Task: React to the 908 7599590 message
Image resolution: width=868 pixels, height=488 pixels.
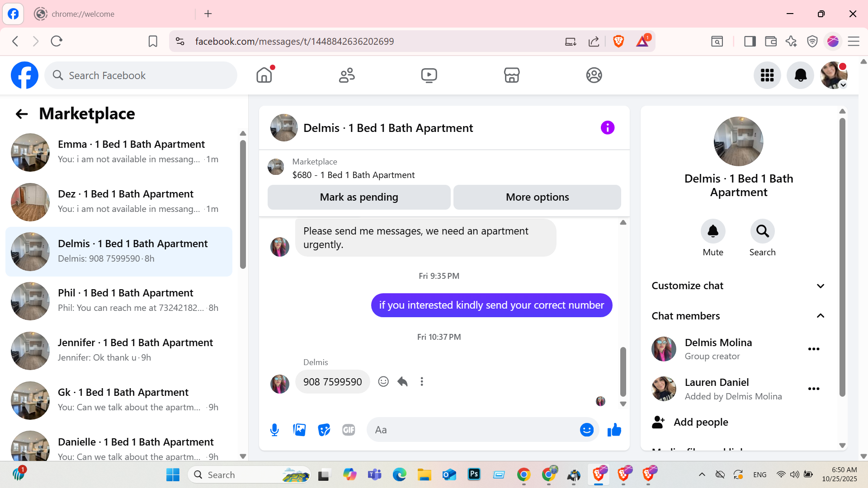Action: (x=383, y=382)
